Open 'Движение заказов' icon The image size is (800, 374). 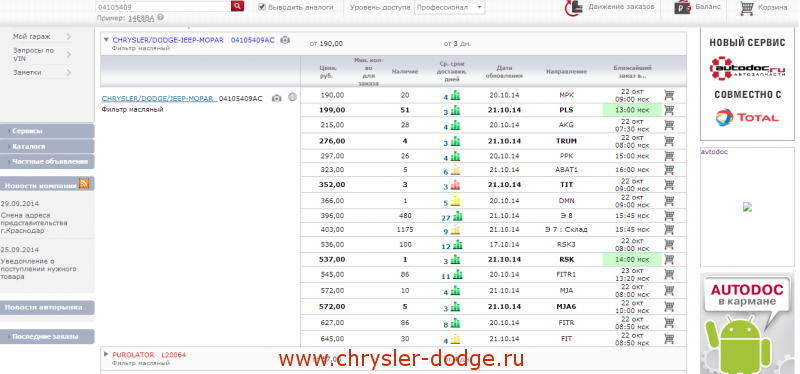click(x=574, y=8)
